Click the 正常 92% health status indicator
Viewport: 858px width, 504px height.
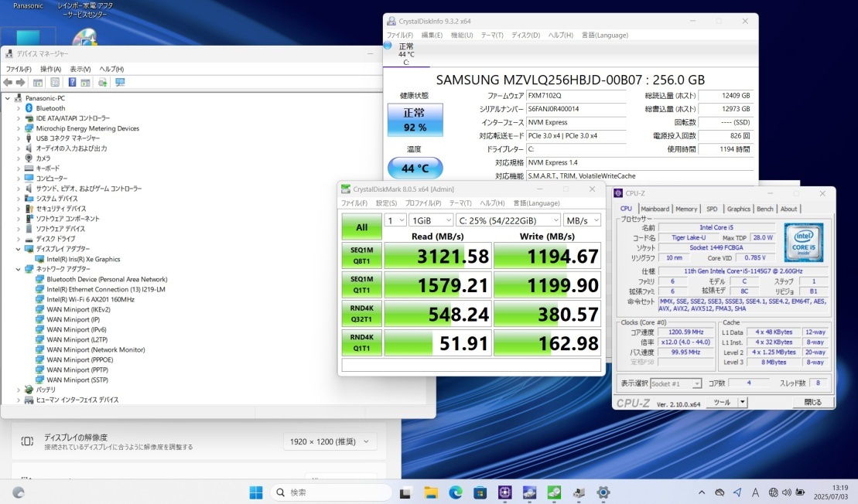pyautogui.click(x=415, y=120)
